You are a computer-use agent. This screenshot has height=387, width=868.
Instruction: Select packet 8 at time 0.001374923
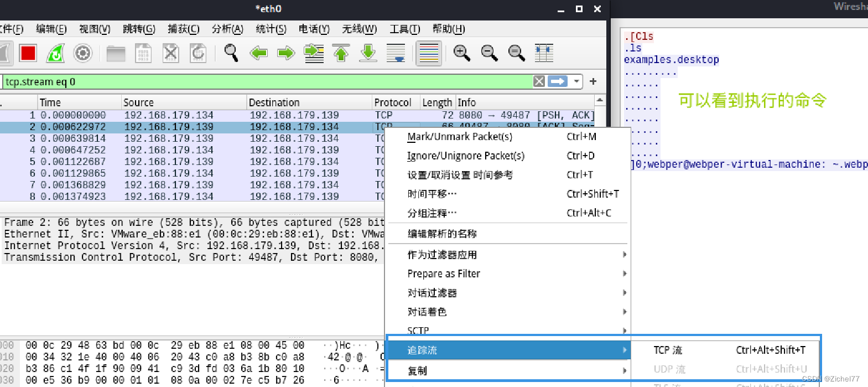tap(192, 197)
